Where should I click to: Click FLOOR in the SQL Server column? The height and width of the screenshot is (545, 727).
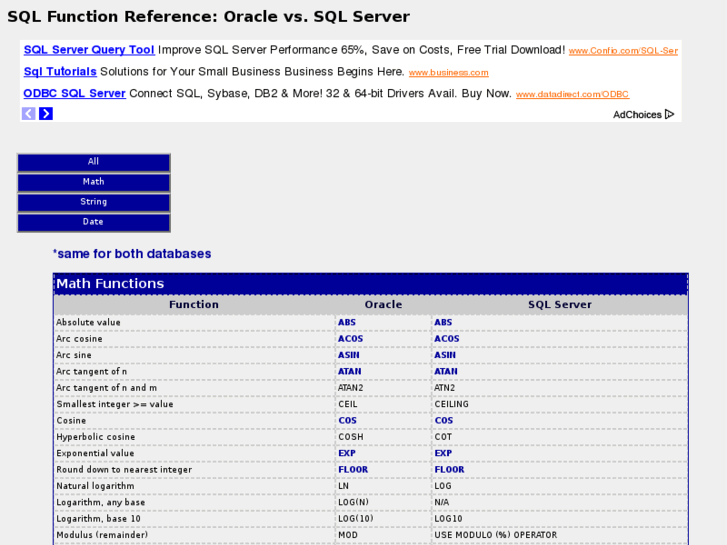click(x=449, y=469)
